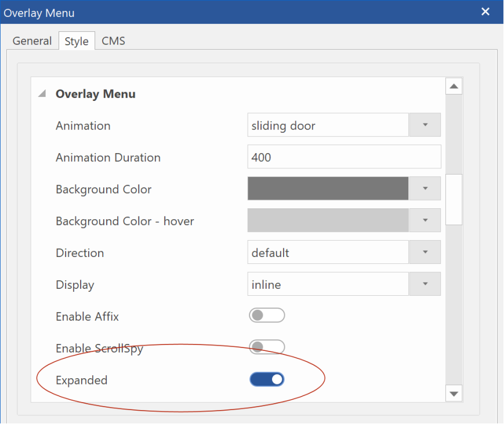The width and height of the screenshot is (504, 424).
Task: Open Background Color - hover dropdown arrow
Action: pyautogui.click(x=425, y=220)
